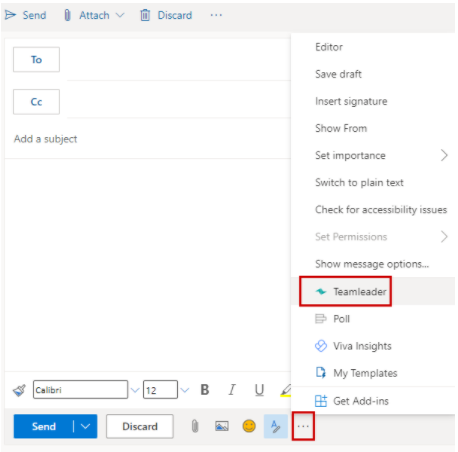Expand the font size dropdown arrow
The height and width of the screenshot is (452, 458).
click(x=184, y=390)
